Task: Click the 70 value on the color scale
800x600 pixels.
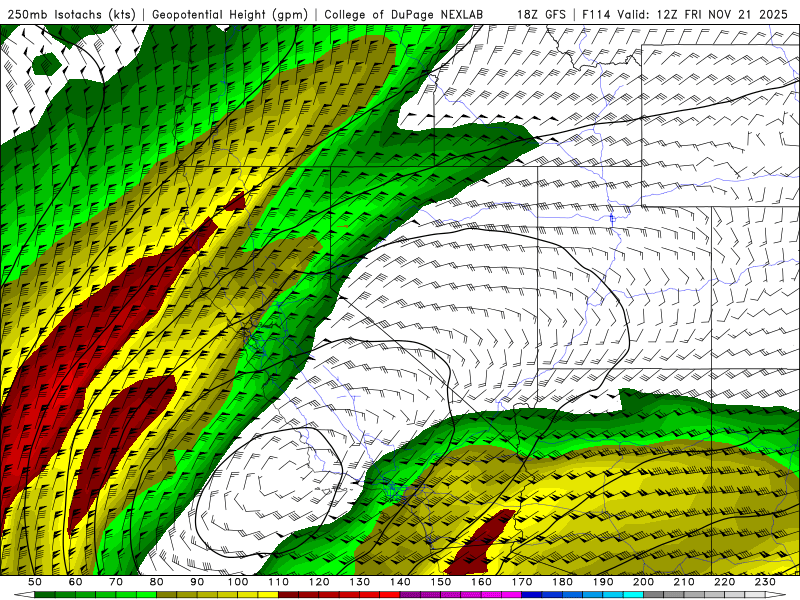Action: click(116, 582)
